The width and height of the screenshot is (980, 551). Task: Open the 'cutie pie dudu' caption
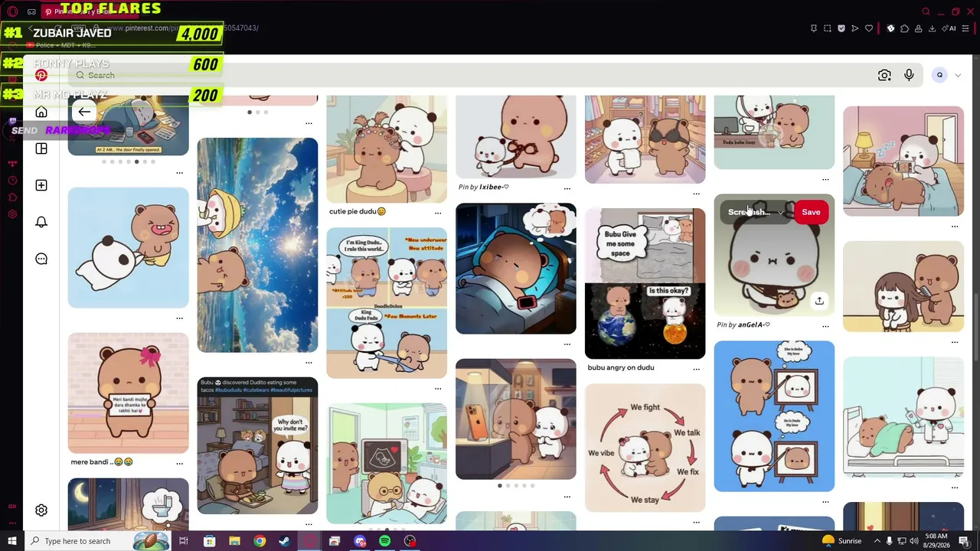(x=358, y=211)
